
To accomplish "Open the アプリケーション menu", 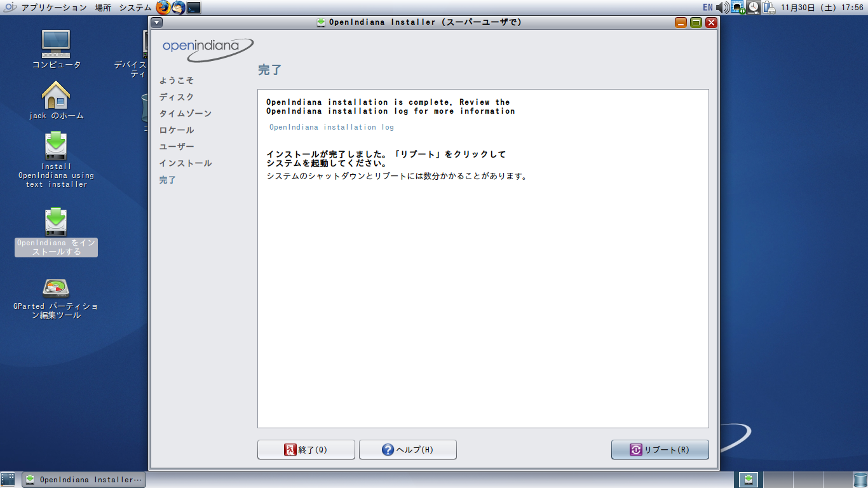I will [x=54, y=8].
